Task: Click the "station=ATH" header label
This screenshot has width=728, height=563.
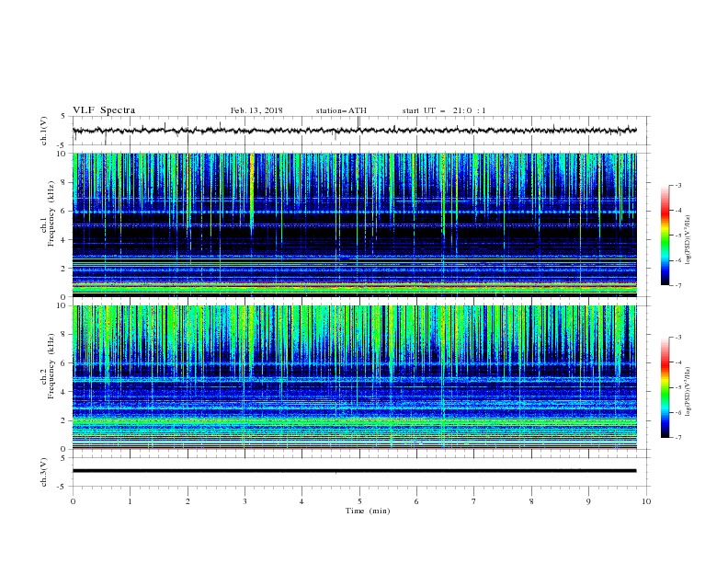Action: coord(341,110)
